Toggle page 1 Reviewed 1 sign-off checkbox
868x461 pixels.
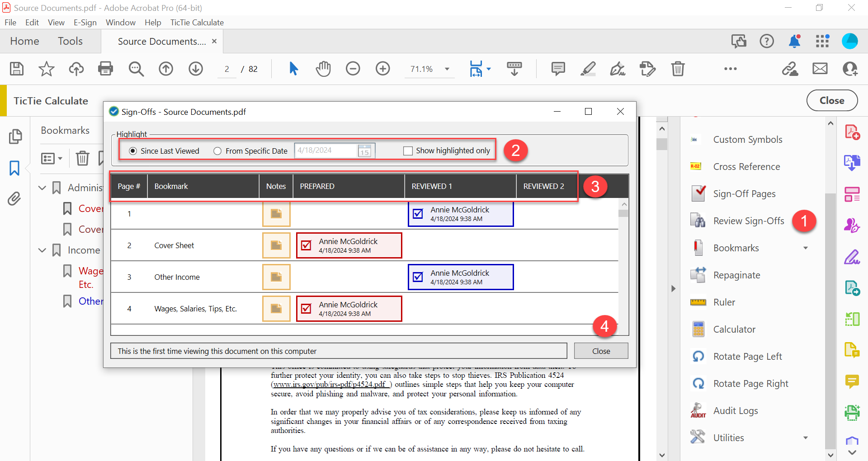418,214
